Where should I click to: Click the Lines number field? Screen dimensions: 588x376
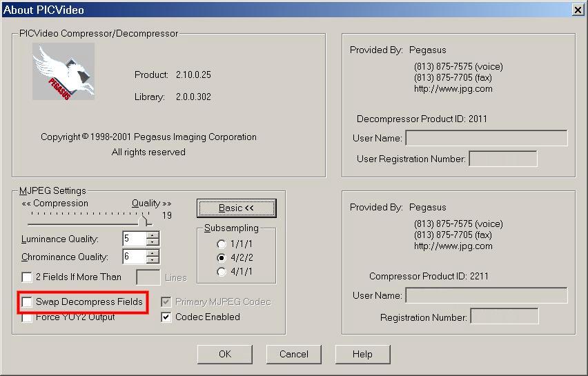point(148,277)
